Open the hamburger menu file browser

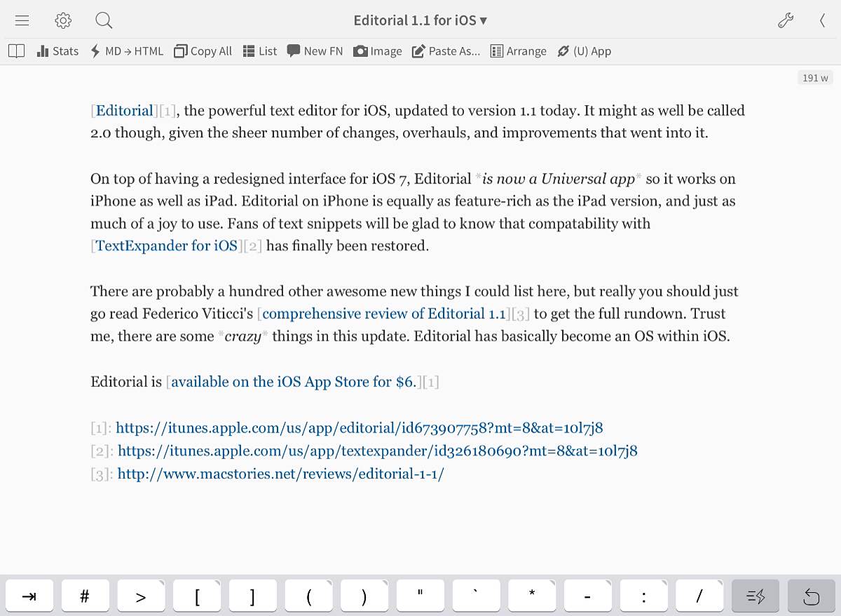(22, 21)
